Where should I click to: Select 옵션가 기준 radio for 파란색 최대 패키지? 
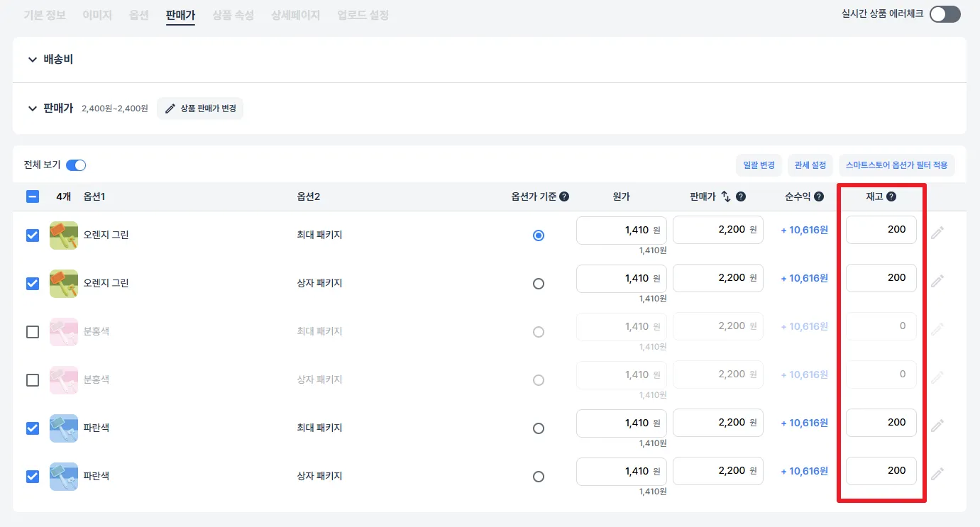[x=539, y=428]
